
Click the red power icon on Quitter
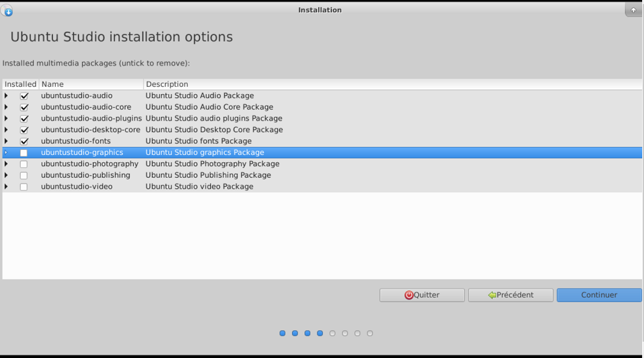tap(408, 295)
